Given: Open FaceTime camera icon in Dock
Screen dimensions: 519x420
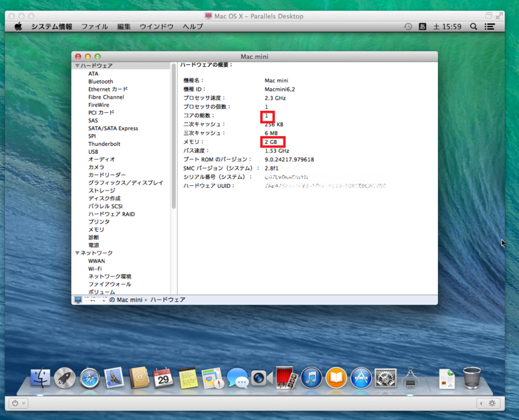Looking at the screenshot, I should [x=261, y=378].
